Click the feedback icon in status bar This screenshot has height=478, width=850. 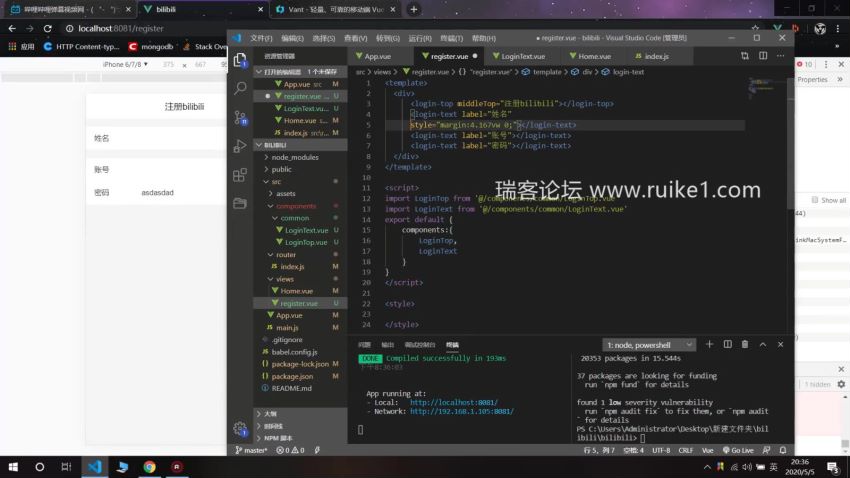[767, 450]
